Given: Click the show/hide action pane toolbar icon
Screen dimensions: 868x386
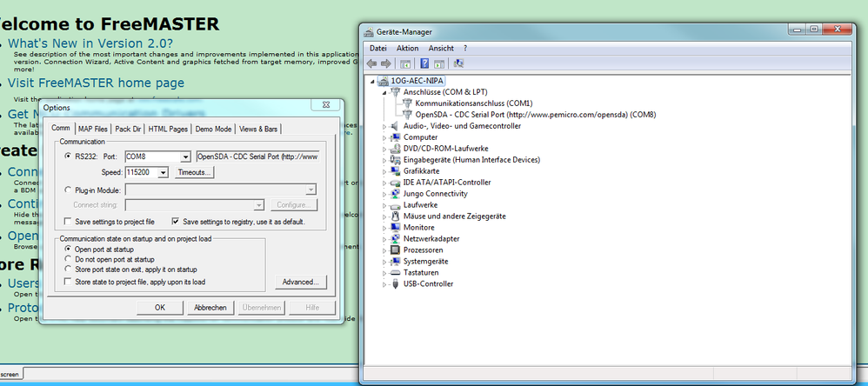Looking at the screenshot, I should point(439,63).
